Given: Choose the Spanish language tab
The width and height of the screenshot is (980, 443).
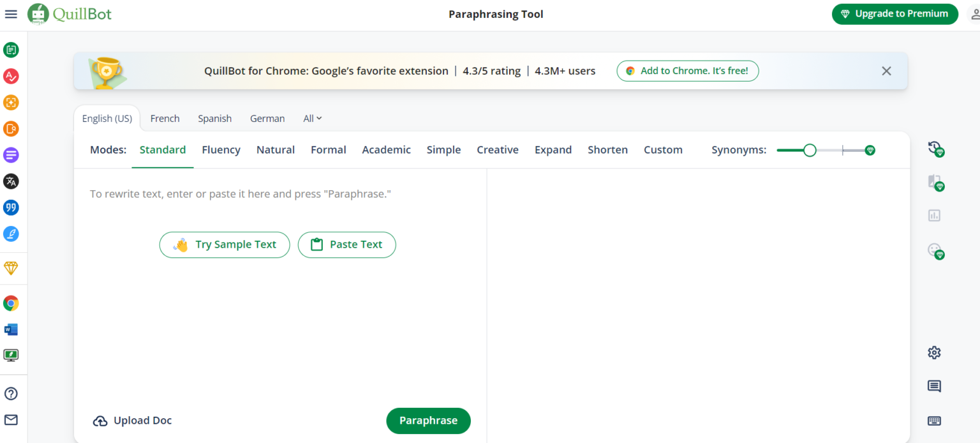Looking at the screenshot, I should pos(214,119).
